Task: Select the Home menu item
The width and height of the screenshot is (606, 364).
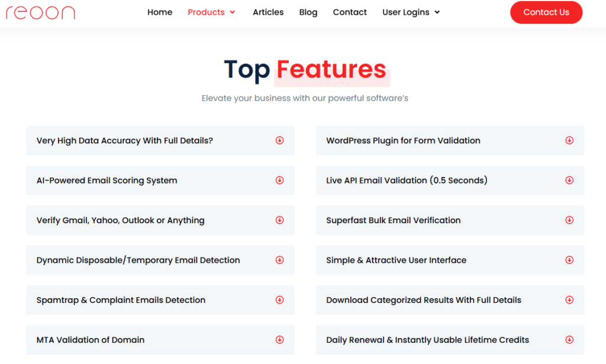Action: 160,12
